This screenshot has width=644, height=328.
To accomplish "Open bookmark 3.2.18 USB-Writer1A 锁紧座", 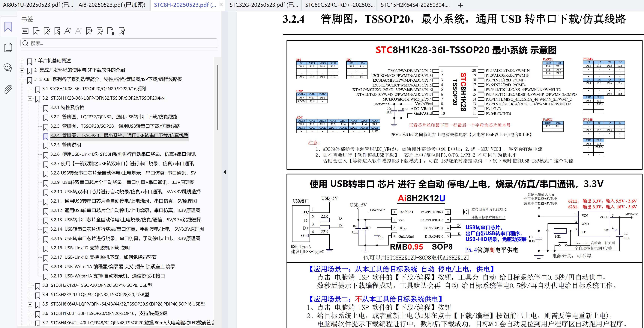I will 113,267.
